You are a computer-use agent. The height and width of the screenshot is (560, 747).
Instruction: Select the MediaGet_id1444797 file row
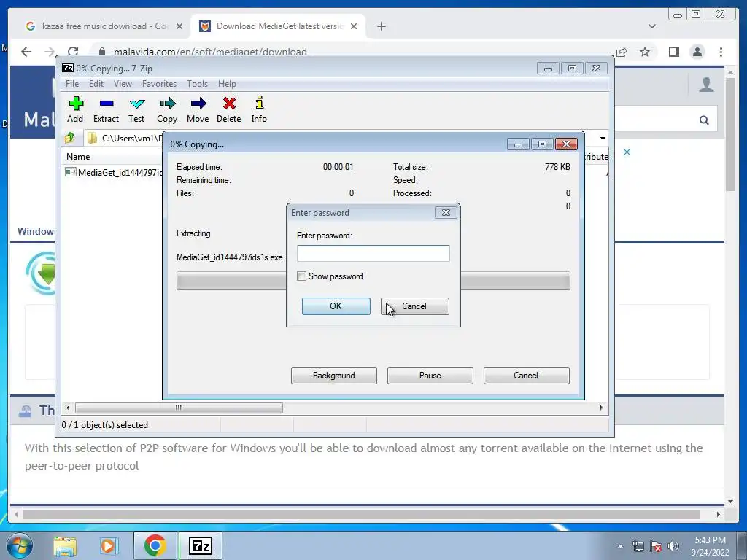tap(115, 172)
